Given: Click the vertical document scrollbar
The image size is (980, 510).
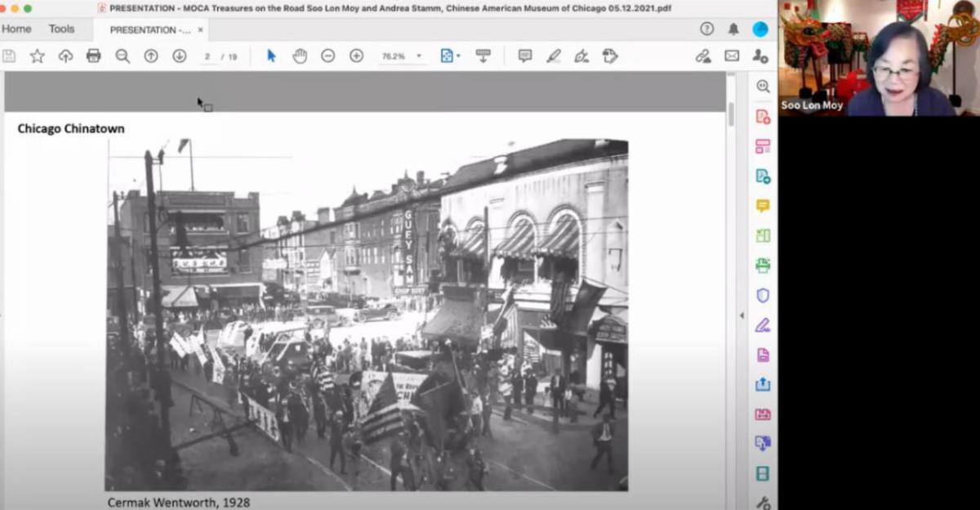Looking at the screenshot, I should (x=730, y=114).
